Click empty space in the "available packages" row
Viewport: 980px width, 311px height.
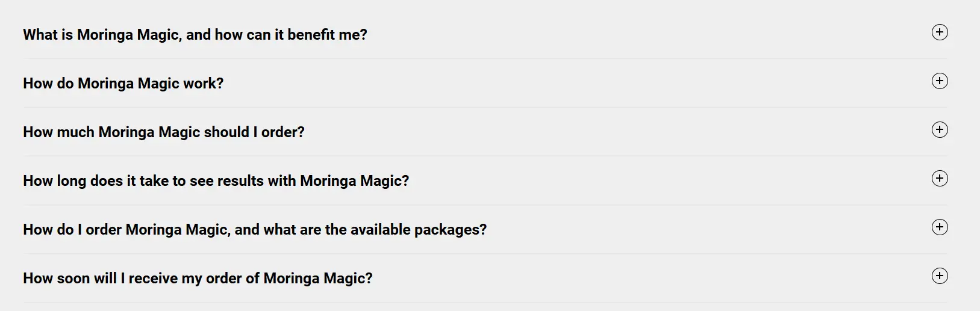point(693,230)
